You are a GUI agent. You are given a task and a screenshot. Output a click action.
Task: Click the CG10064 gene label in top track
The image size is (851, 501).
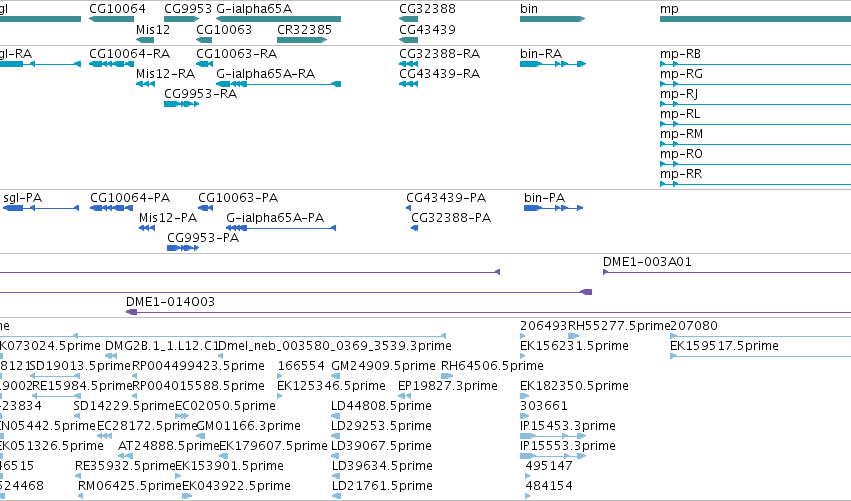117,9
